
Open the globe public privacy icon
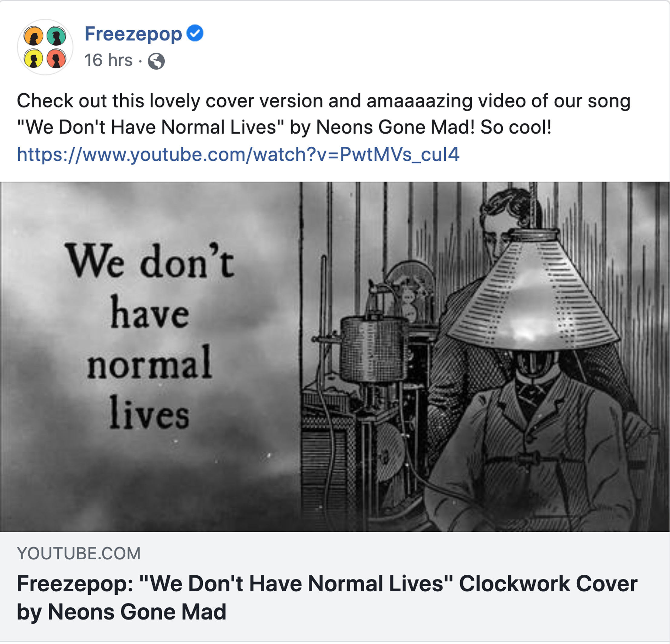[x=156, y=61]
